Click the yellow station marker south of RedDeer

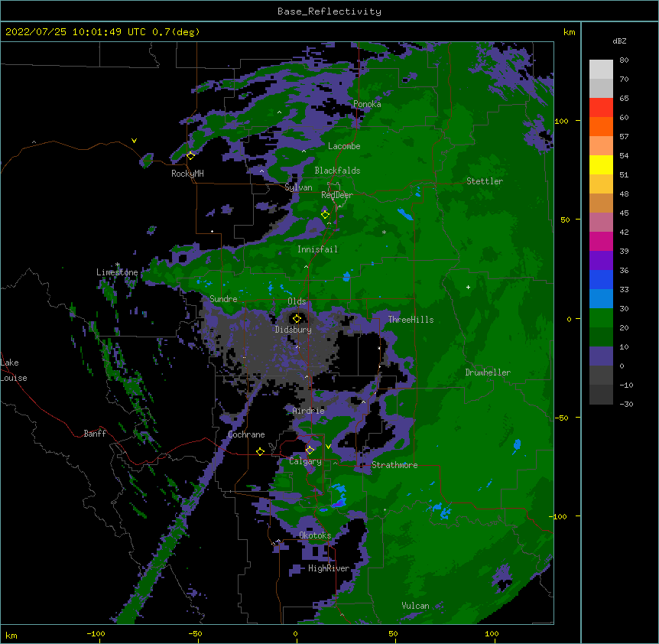325,215
